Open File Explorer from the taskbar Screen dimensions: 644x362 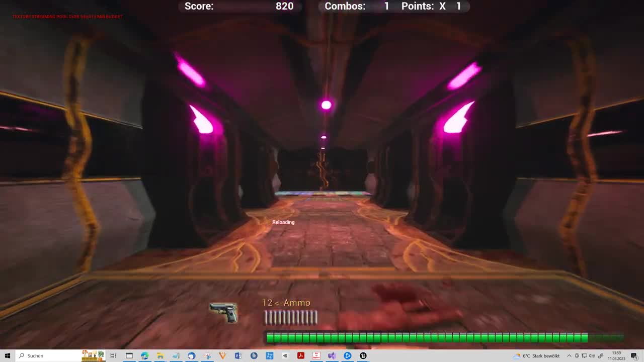159,355
